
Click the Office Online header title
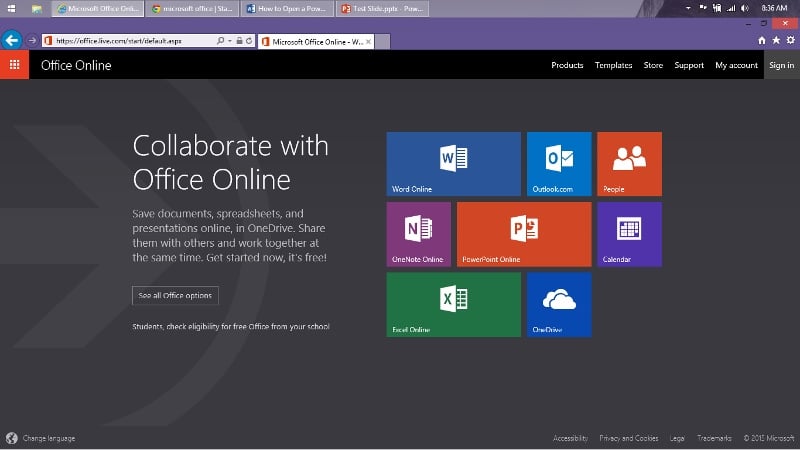[76, 65]
